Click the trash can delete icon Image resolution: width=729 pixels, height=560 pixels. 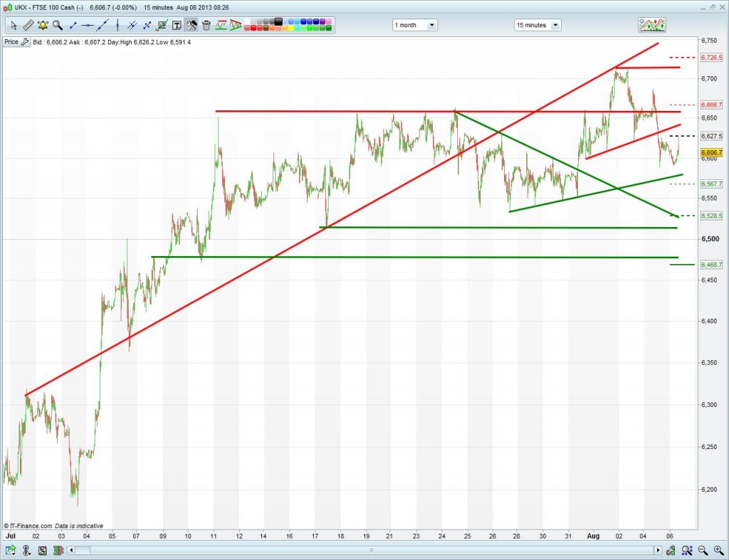click(206, 26)
